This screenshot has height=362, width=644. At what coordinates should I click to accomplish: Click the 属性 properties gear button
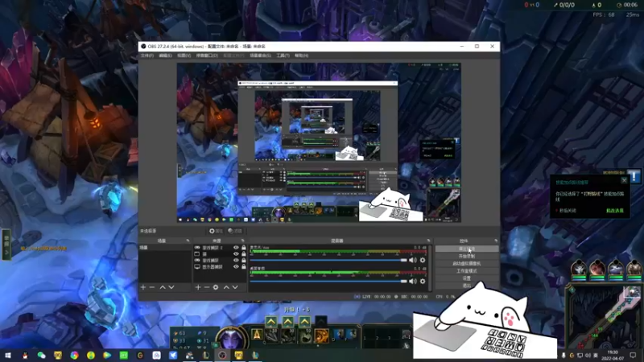click(216, 231)
